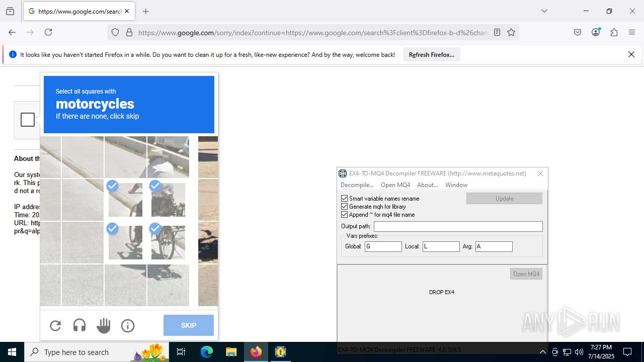Click the Google search browser tab
Image resolution: width=644 pixels, height=362 pixels.
79,11
